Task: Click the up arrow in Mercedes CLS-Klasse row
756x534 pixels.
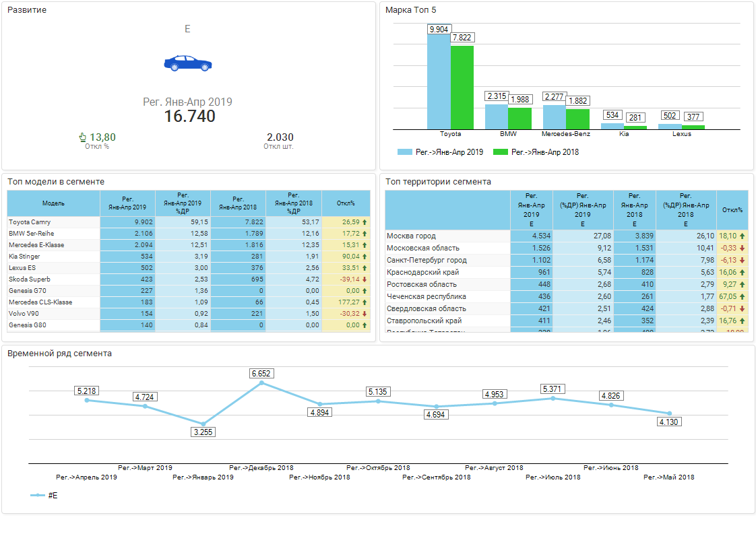Action: click(x=365, y=302)
